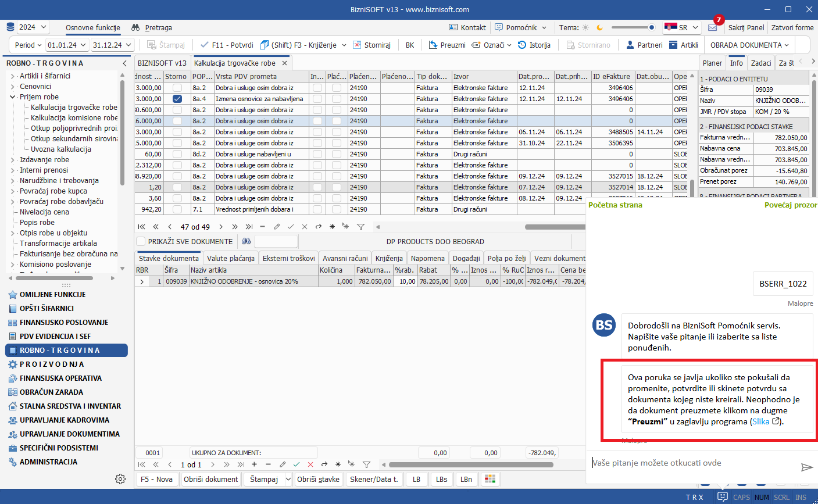This screenshot has width=818, height=504.
Task: Open the year 2024 dropdown
Action: (x=33, y=27)
